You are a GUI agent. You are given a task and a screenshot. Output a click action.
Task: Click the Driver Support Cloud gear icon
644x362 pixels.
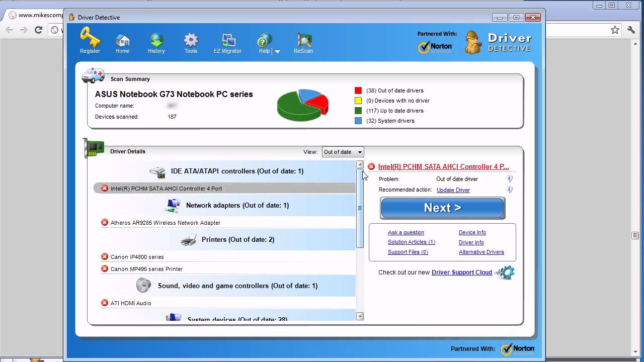pyautogui.click(x=505, y=273)
